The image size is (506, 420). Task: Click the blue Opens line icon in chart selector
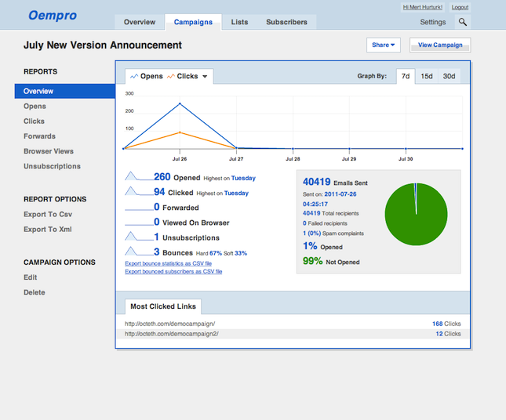click(x=134, y=77)
